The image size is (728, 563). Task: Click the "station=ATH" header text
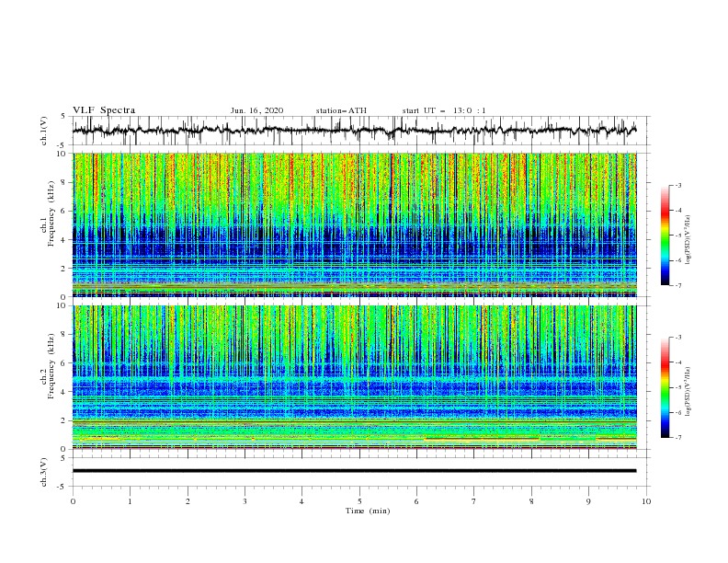[341, 110]
